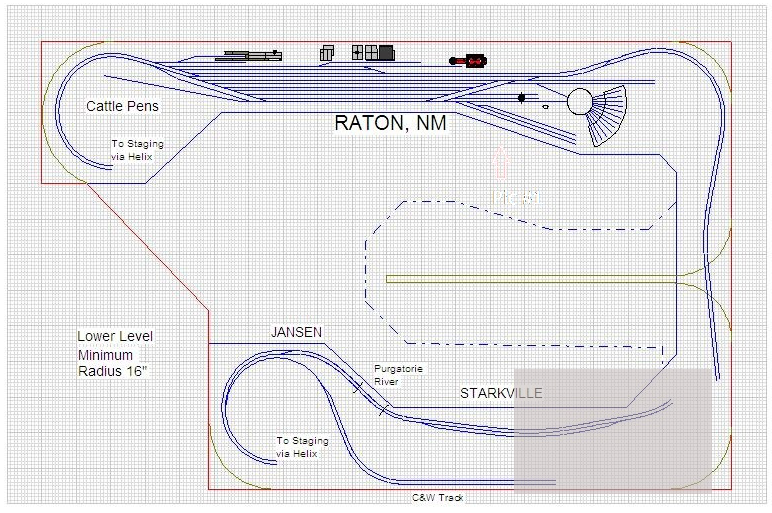Click the C&W Track label
This screenshot has height=513, width=772.
[x=437, y=497]
